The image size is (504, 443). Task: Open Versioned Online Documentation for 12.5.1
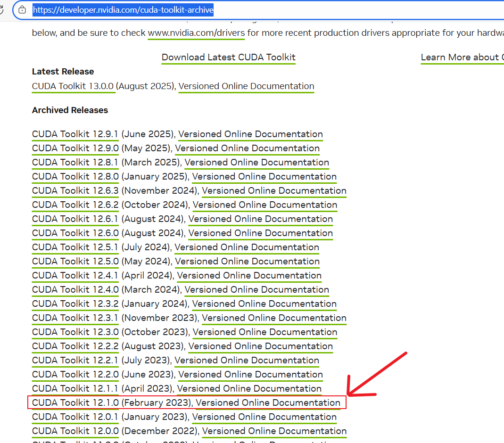[247, 247]
